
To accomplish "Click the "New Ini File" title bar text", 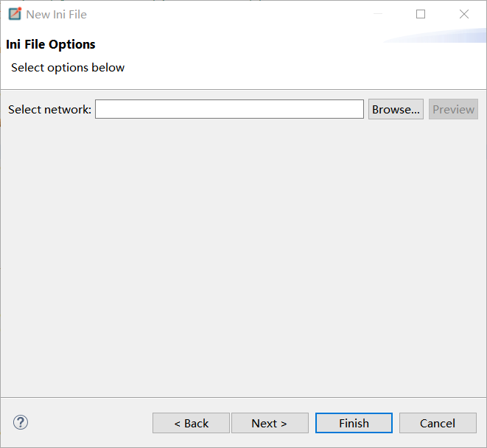I will pyautogui.click(x=56, y=15).
